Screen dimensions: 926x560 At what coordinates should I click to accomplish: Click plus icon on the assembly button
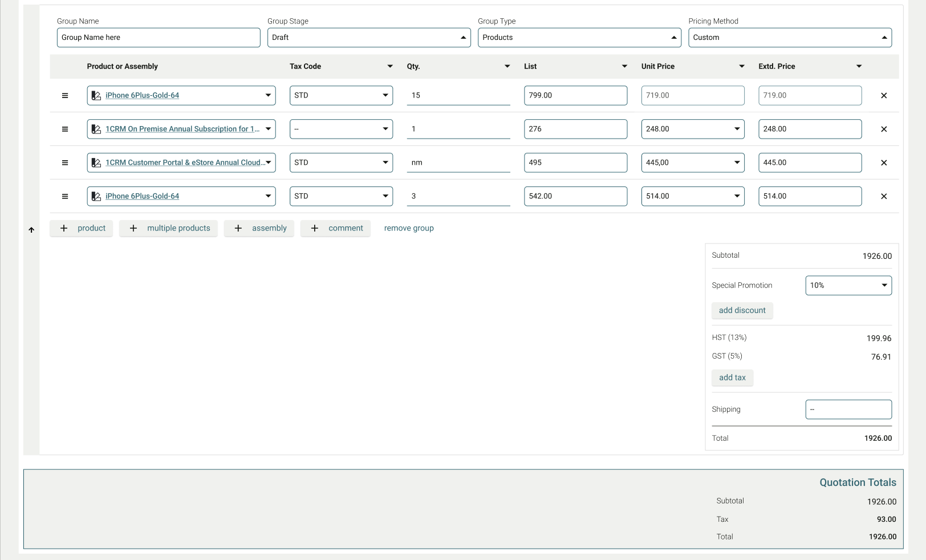(238, 229)
